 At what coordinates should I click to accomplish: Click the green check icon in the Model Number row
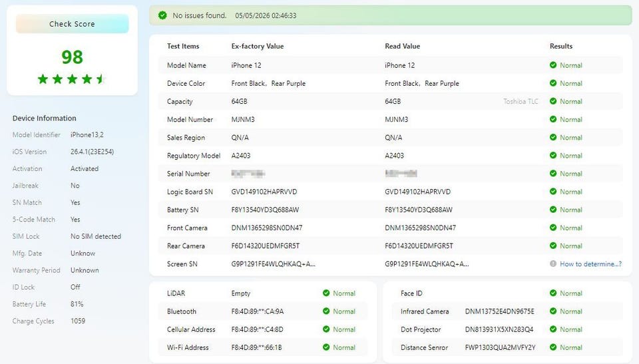tap(553, 119)
